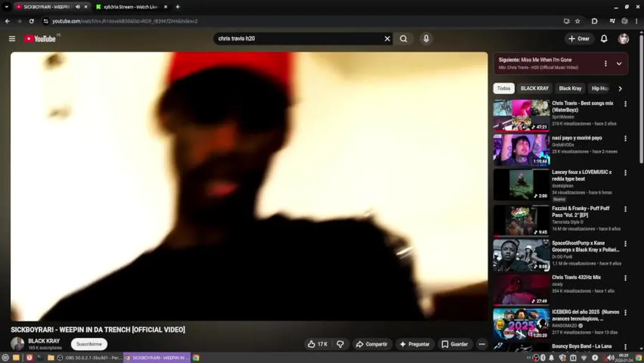The image size is (644, 363).
Task: Share the video via Compartir
Action: coord(371,344)
